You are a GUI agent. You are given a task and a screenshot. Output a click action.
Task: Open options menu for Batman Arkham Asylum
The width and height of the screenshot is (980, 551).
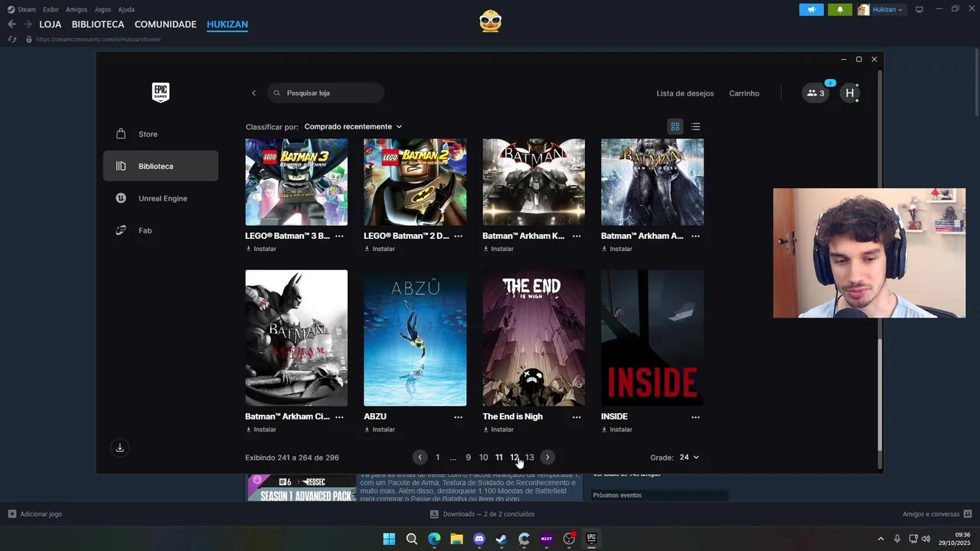pos(695,236)
